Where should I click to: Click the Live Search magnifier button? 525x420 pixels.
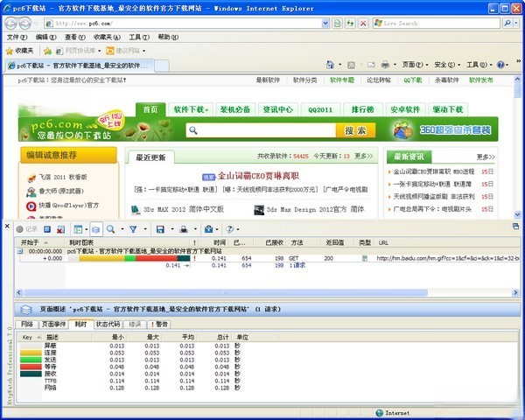click(x=507, y=23)
